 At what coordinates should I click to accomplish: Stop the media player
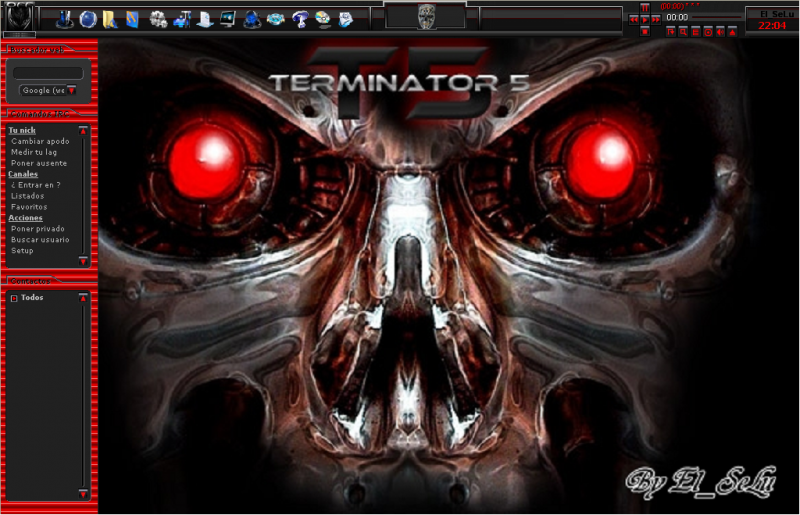click(x=645, y=32)
